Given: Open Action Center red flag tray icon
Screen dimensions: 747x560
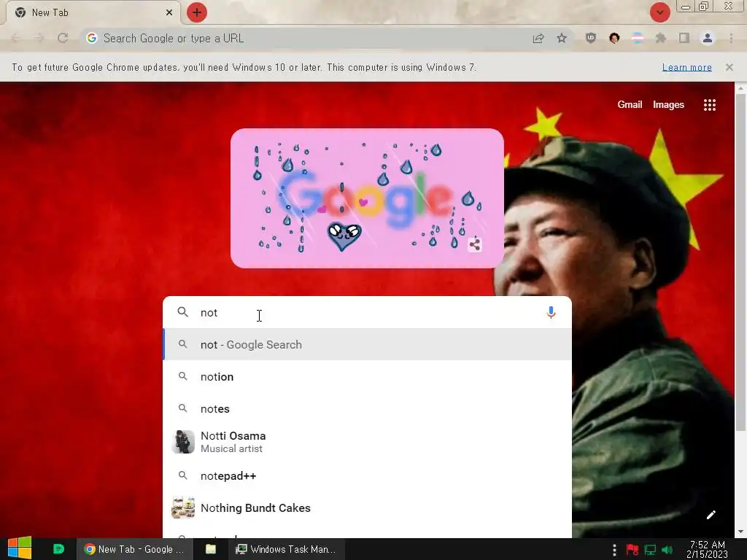Looking at the screenshot, I should tap(632, 550).
